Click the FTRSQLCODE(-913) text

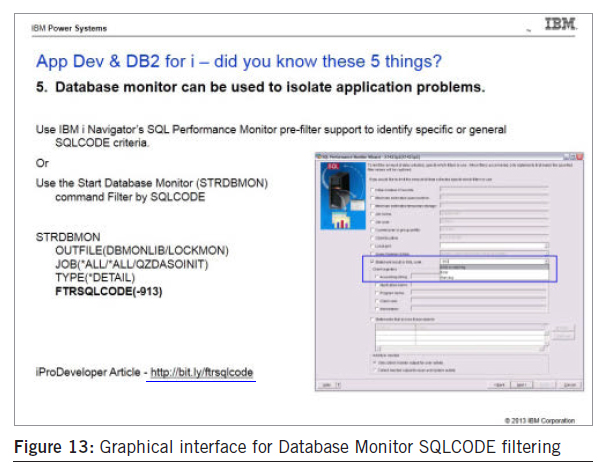pos(109,291)
